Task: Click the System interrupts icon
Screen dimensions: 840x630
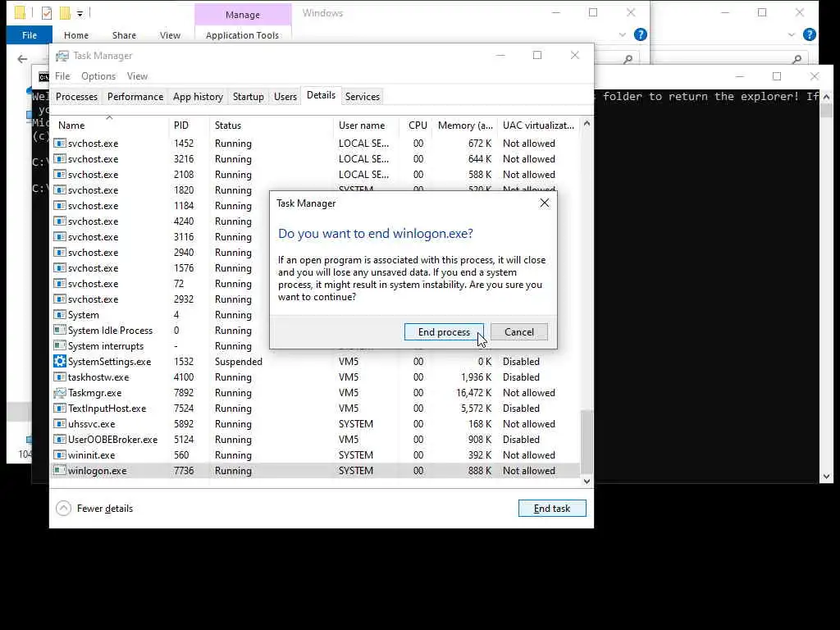Action: [60, 345]
